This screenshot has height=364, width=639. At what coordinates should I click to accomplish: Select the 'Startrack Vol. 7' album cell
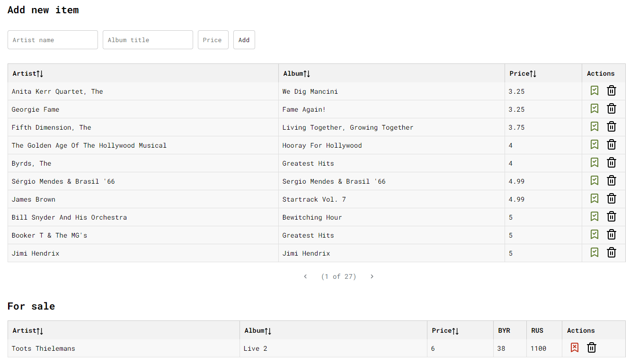(391, 199)
